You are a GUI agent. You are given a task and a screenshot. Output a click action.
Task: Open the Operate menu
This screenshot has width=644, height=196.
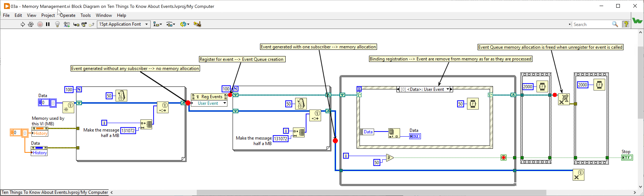(68, 15)
